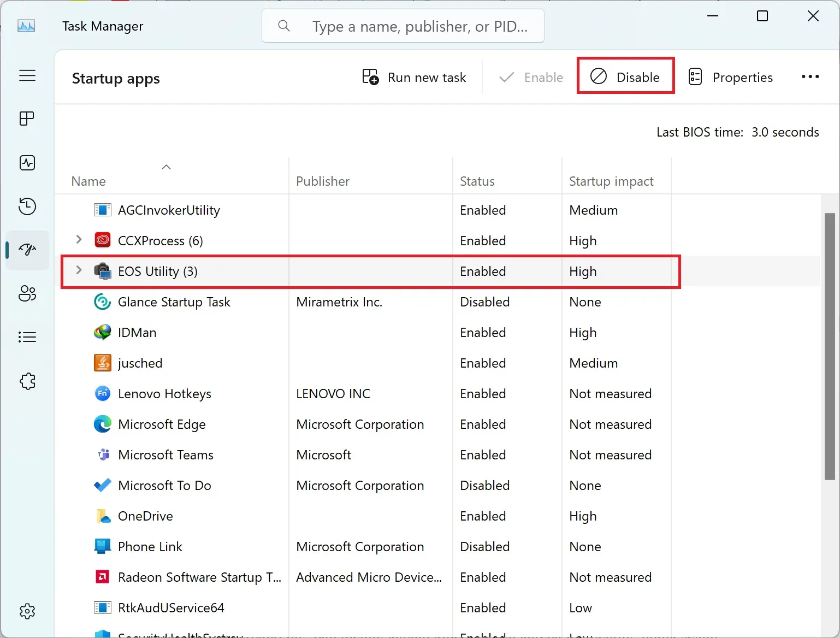Go to Processes page in sidebar

27,119
